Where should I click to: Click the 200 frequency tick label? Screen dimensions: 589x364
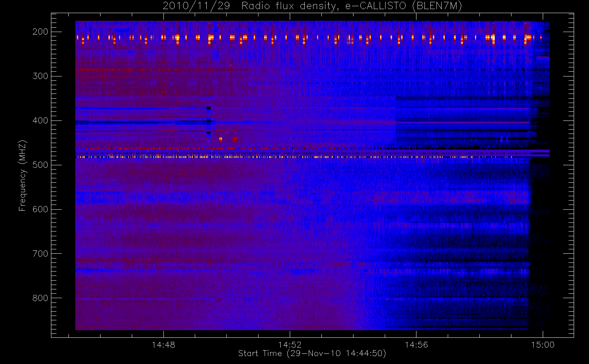click(40, 32)
